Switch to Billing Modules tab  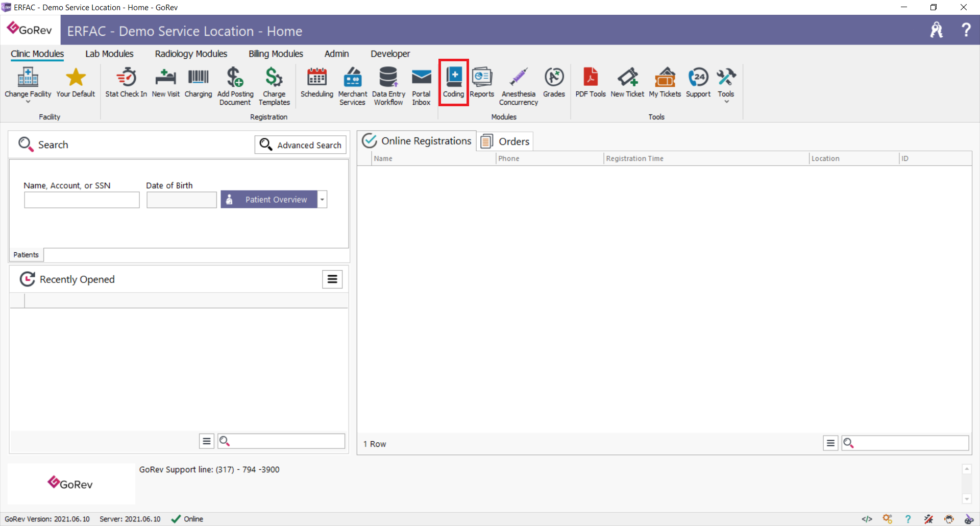(276, 54)
